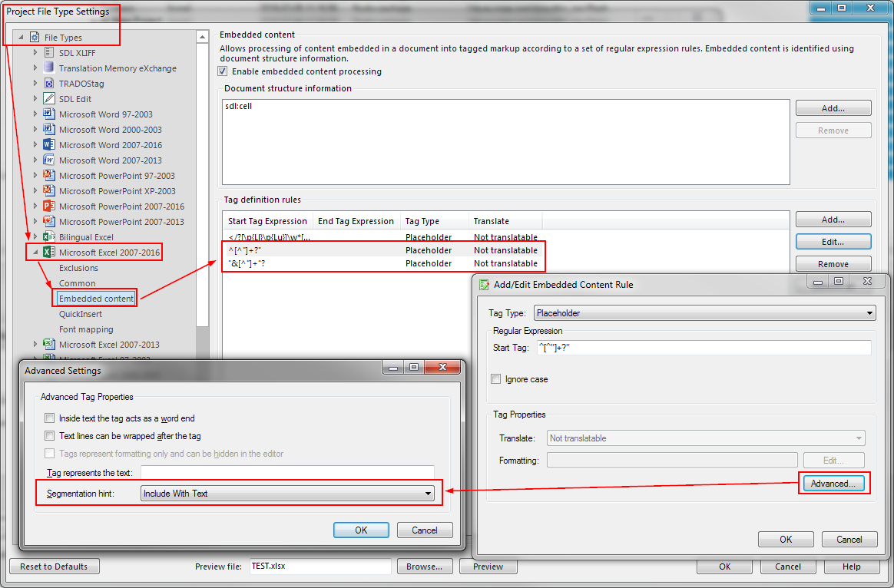Click the Translation Memory eXchange icon
Image resolution: width=894 pixels, height=588 pixels.
pos(49,68)
